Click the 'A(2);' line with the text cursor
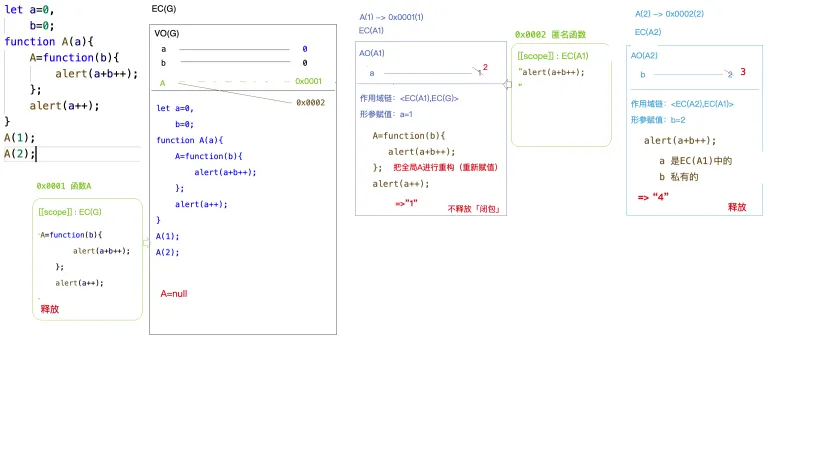Screen dimensions: 819x455 [20, 154]
